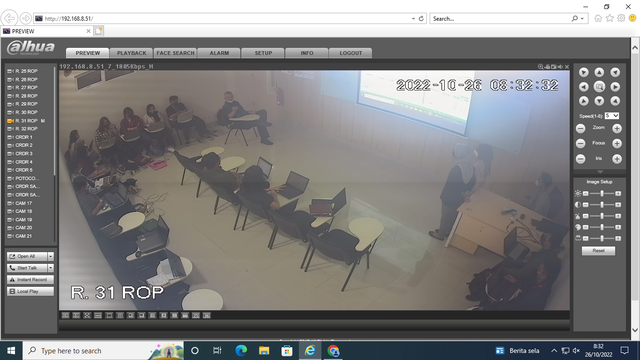
Task: Open the Speed(1-8) dropdown
Action: click(x=612, y=116)
